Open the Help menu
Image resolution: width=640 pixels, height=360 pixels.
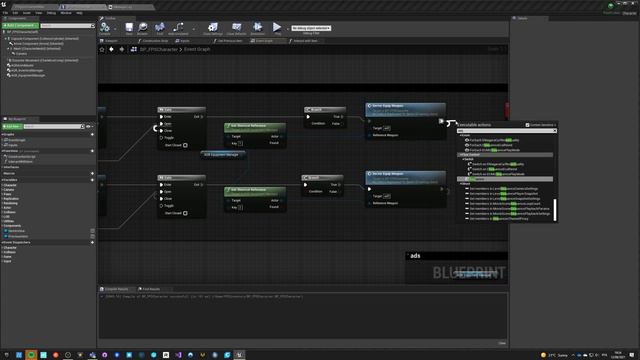pos(79,13)
